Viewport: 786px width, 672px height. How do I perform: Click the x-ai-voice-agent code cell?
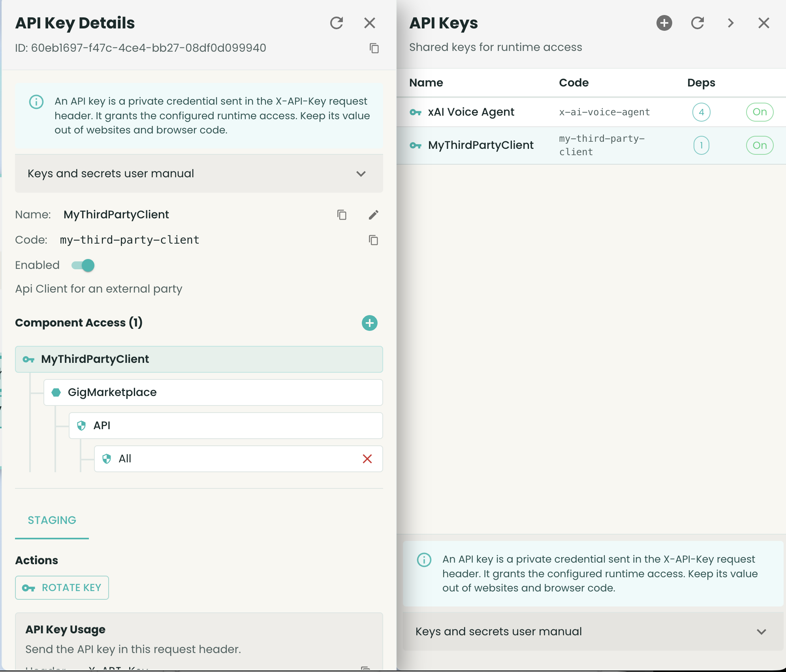point(604,112)
